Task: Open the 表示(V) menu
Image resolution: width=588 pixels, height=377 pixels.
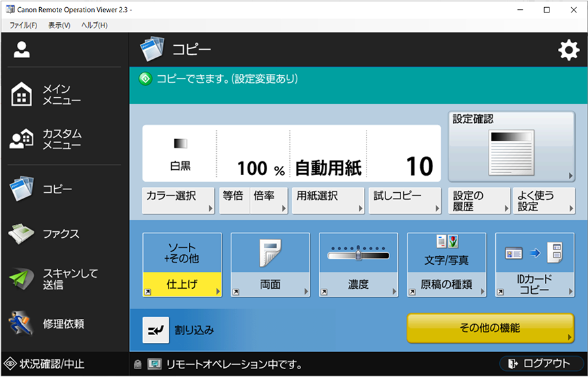Action: [x=59, y=25]
